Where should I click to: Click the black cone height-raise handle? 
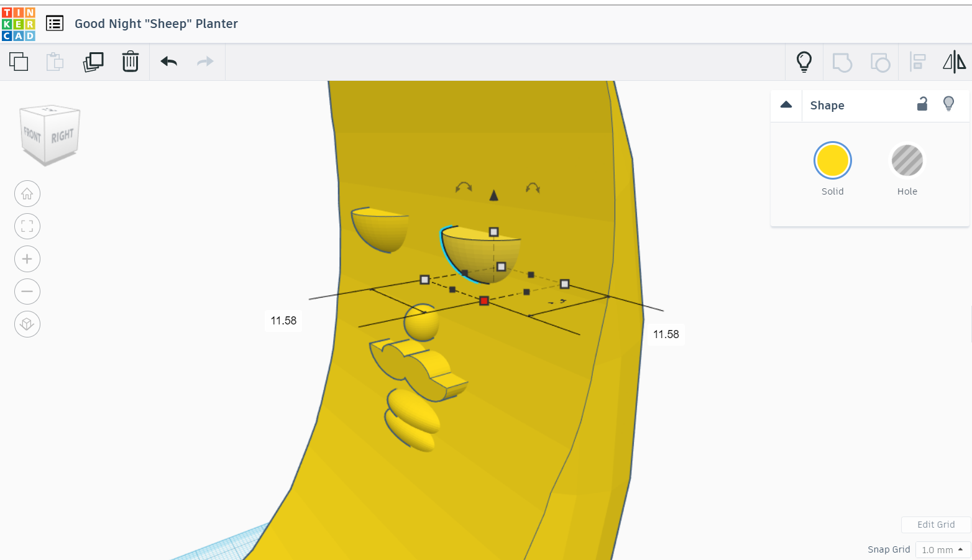point(494,195)
